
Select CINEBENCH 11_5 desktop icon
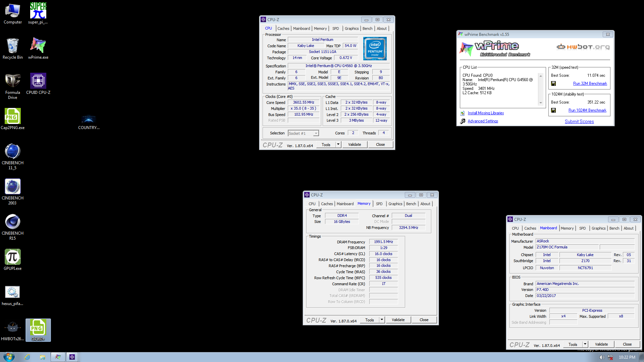(x=13, y=157)
